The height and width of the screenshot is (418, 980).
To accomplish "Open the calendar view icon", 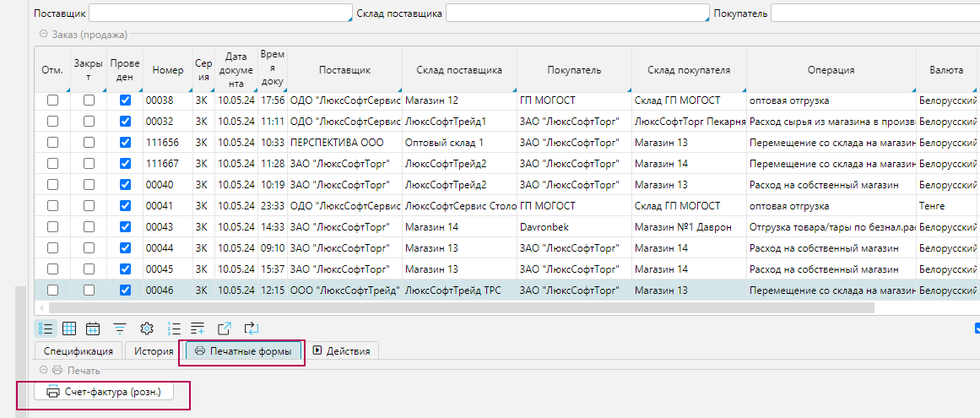I will coord(93,328).
